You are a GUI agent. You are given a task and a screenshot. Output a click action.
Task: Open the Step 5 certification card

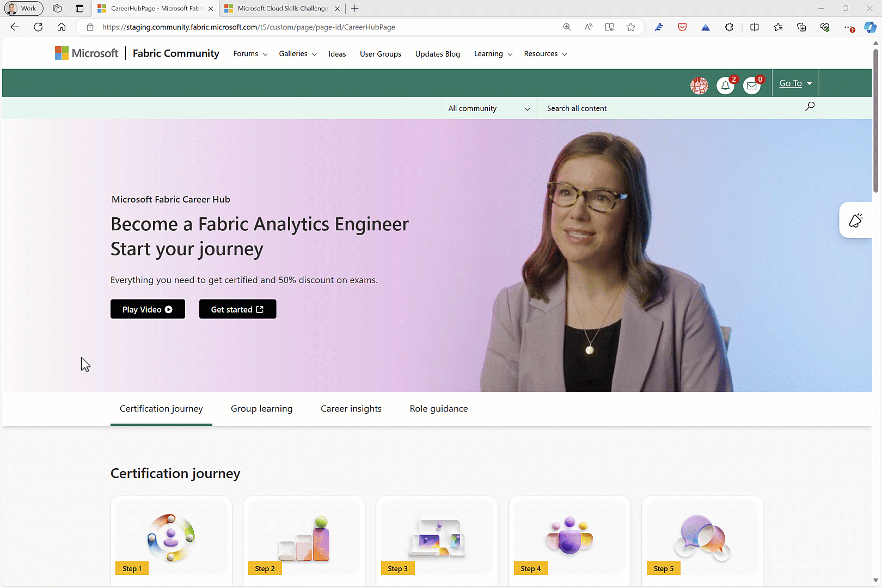(x=702, y=541)
